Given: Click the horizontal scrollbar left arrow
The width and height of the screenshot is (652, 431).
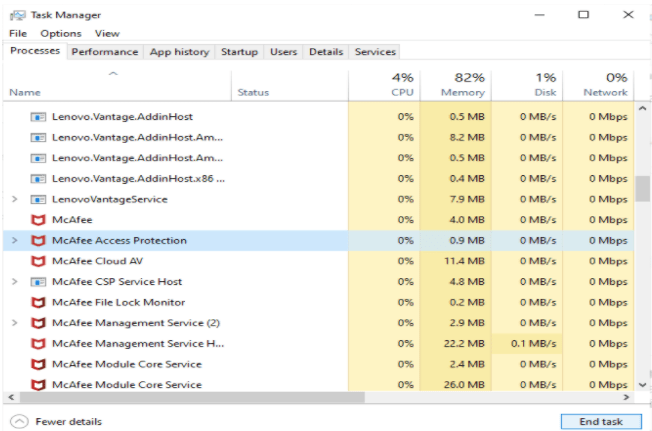Looking at the screenshot, I should [x=11, y=397].
